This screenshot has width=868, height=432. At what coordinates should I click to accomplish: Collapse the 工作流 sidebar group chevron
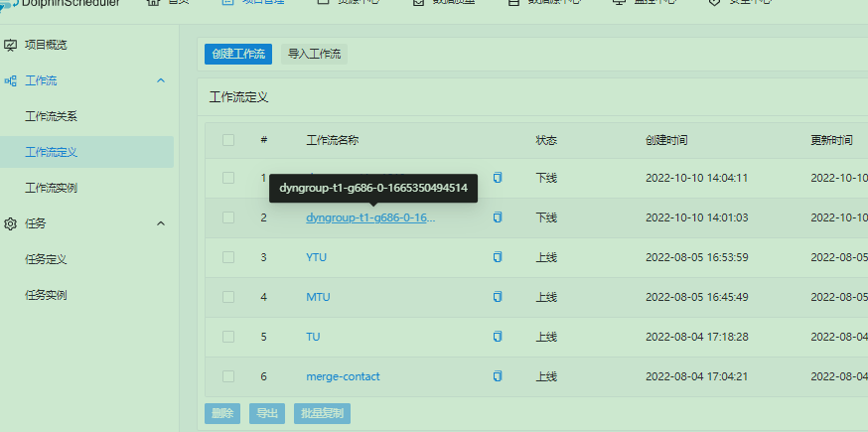161,80
